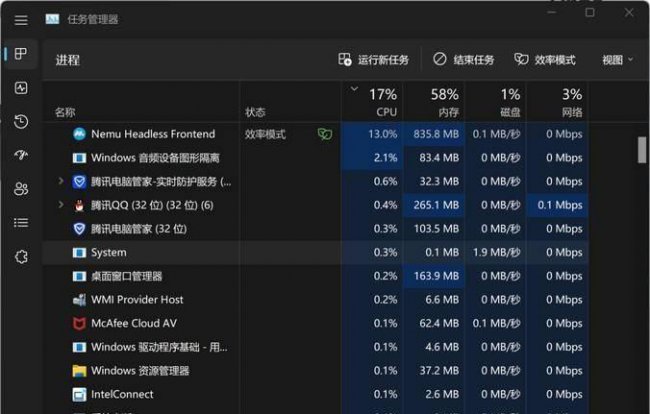This screenshot has width=650, height=414.
Task: Select the WMI Provider Host name
Action: click(x=137, y=300)
